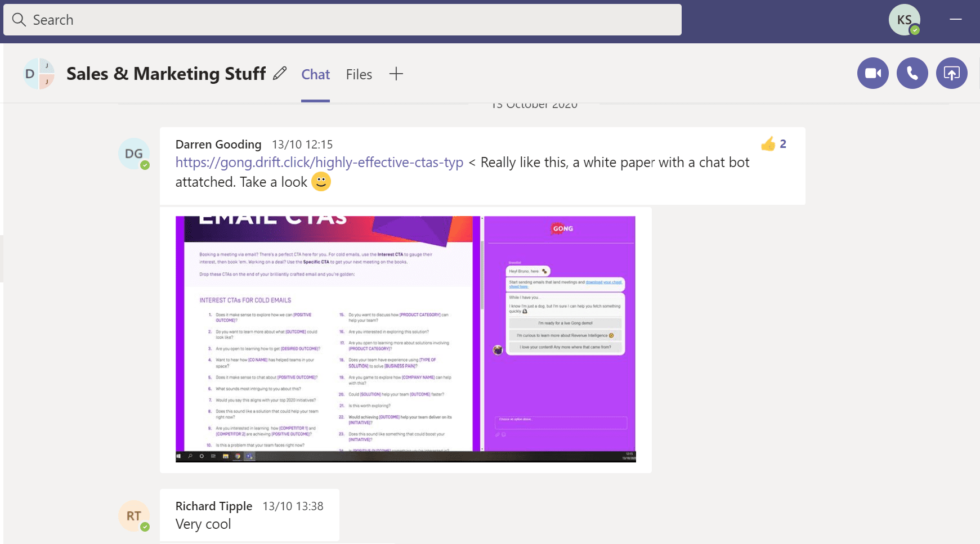Open Richard Tipple's profile avatar
This screenshot has height=544, width=980.
[133, 515]
